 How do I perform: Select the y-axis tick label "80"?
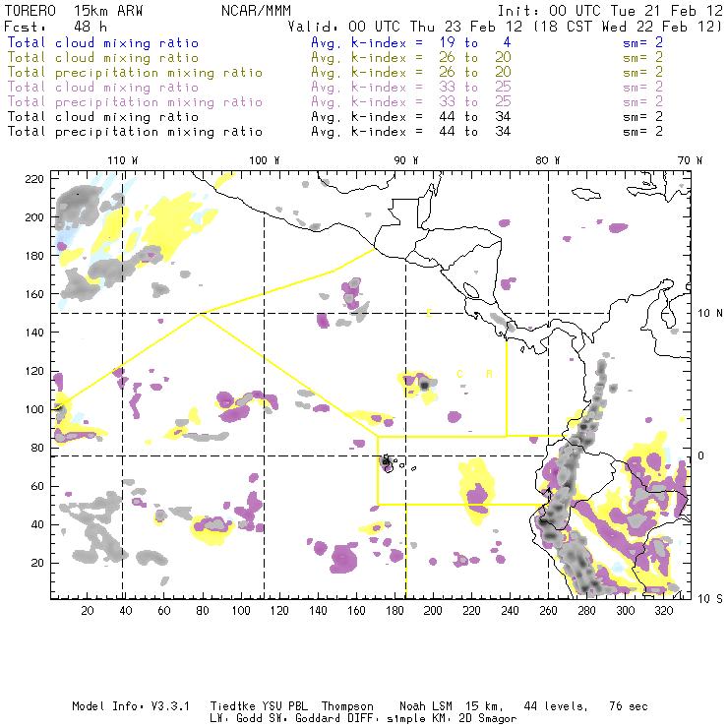(37, 448)
